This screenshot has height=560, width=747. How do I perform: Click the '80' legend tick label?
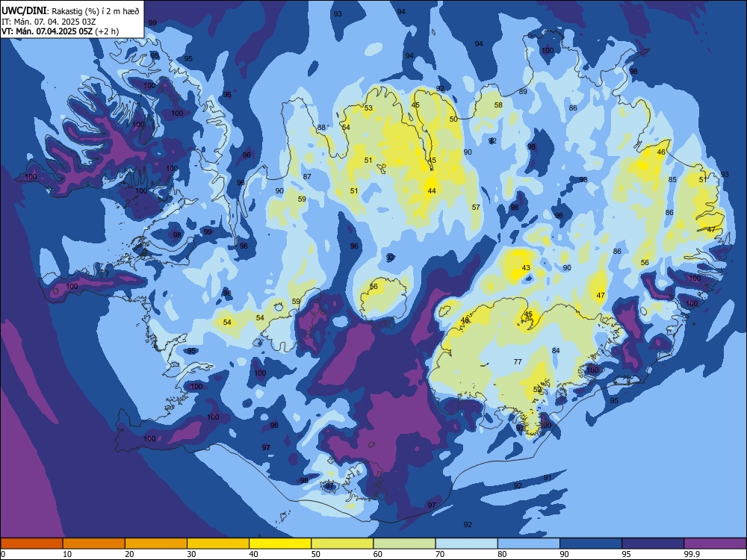click(x=502, y=554)
